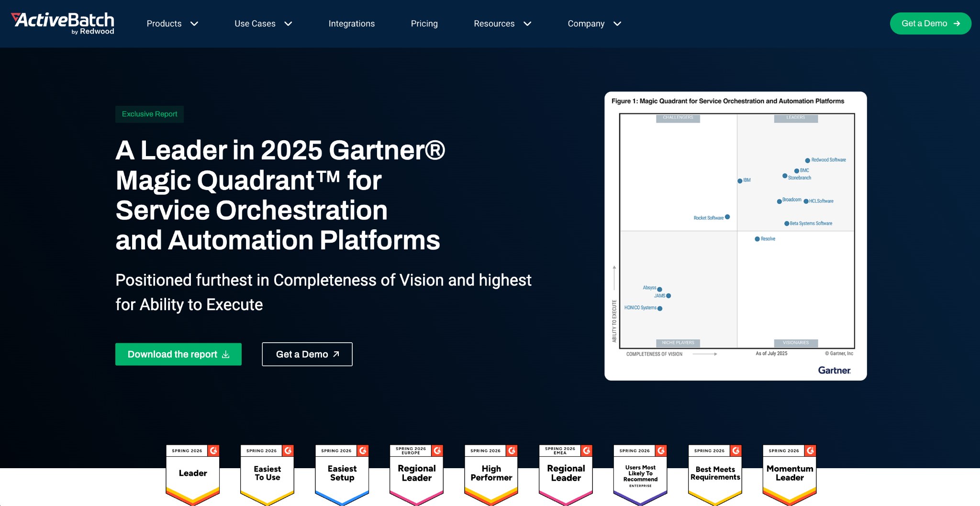The width and height of the screenshot is (980, 506).
Task: Click the BMC label in the quadrant
Action: [804, 170]
